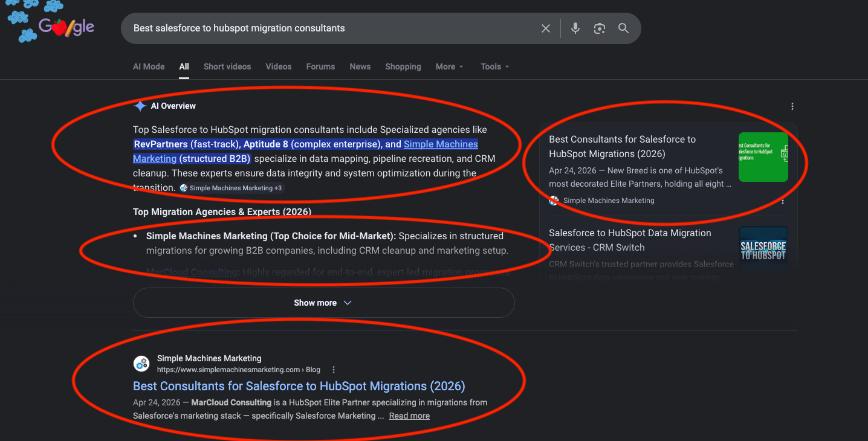
Task: Click the RevPartners link in AI Overview
Action: [x=161, y=144]
